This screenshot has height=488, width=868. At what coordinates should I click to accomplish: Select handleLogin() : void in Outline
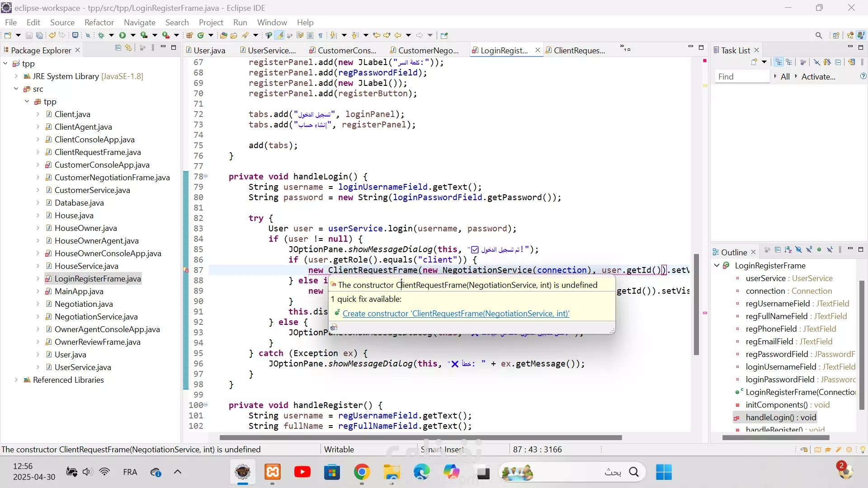coord(781,417)
